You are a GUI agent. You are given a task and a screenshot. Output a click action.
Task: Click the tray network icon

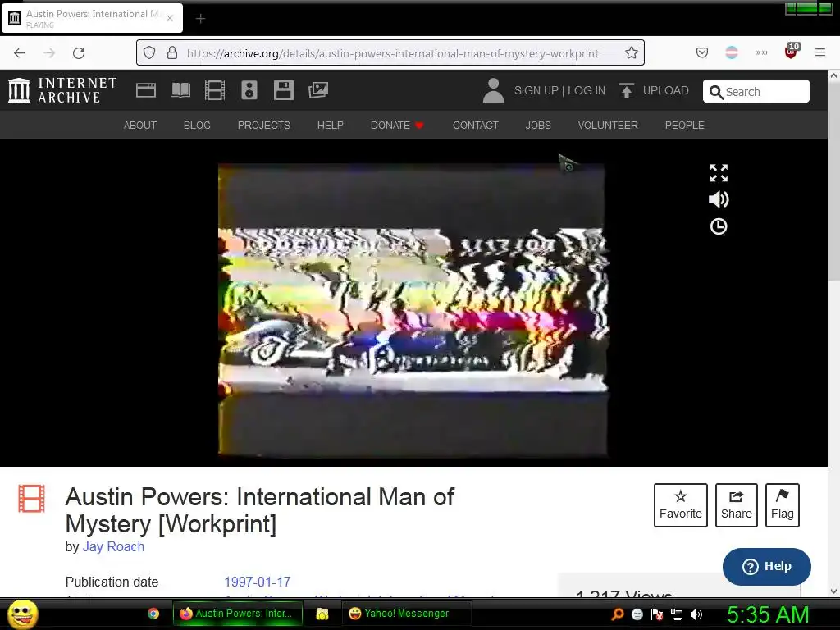click(677, 615)
